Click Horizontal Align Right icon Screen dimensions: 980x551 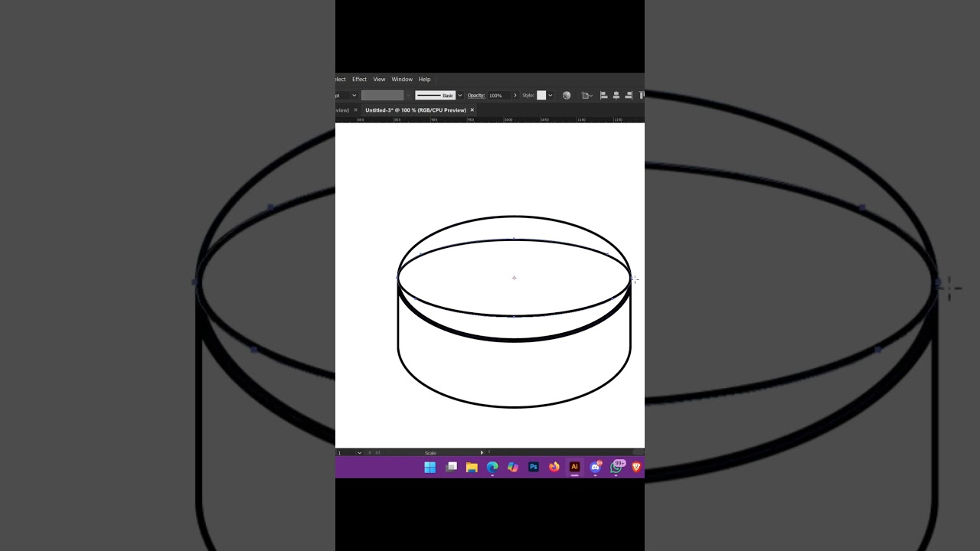point(629,96)
